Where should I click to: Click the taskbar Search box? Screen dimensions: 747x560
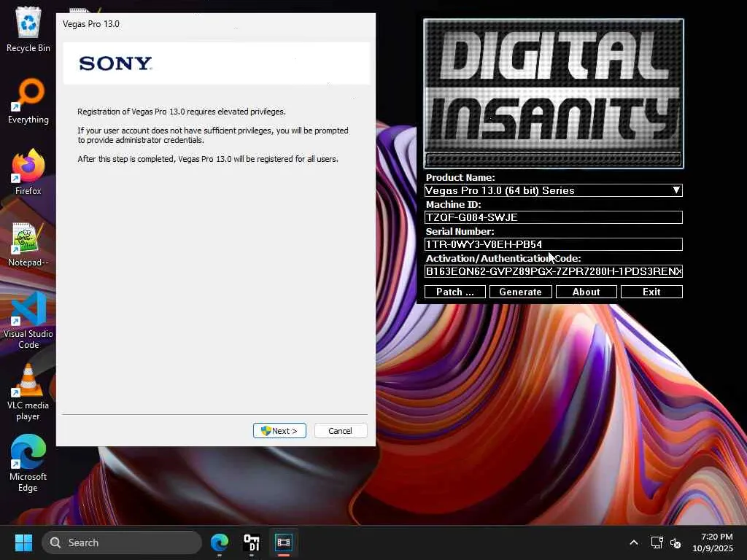[x=122, y=542]
